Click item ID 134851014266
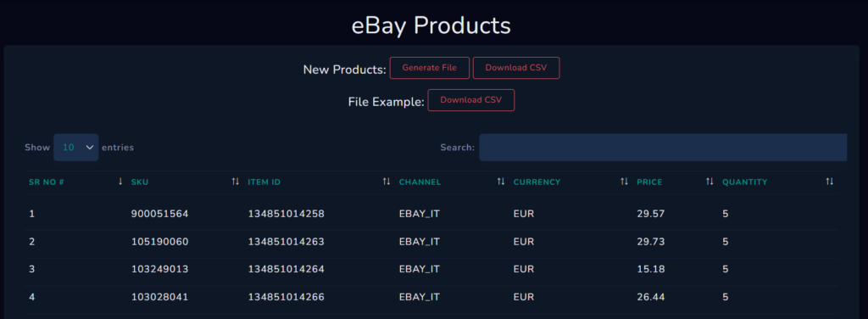 [x=287, y=298]
